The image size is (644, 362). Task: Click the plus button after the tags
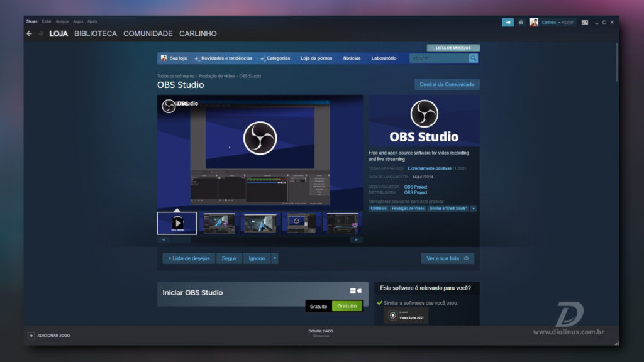(x=474, y=209)
